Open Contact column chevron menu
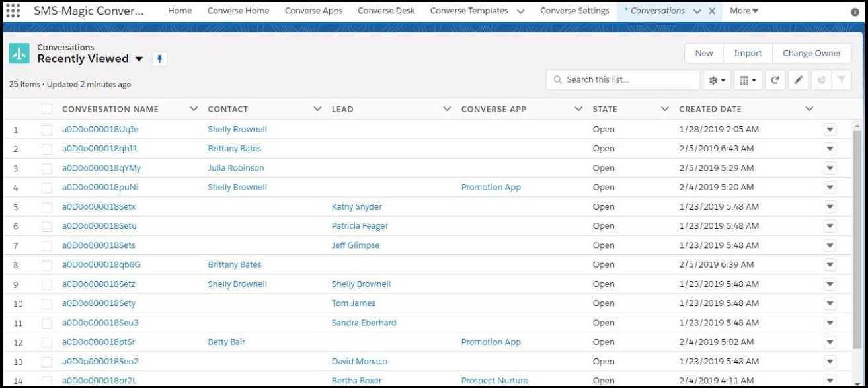This screenshot has height=388, width=868. click(317, 109)
